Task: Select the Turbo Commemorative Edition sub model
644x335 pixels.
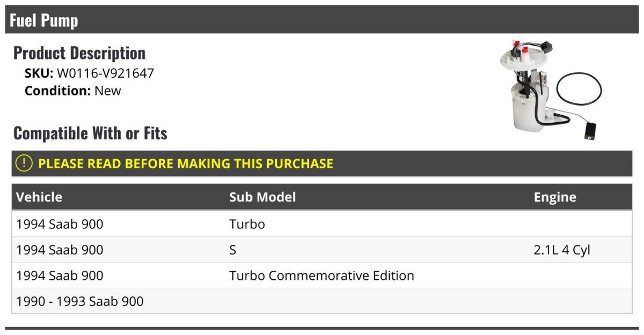Action: click(321, 276)
